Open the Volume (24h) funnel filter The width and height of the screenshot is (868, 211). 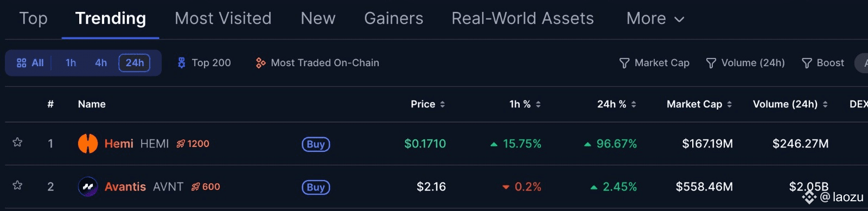point(745,63)
